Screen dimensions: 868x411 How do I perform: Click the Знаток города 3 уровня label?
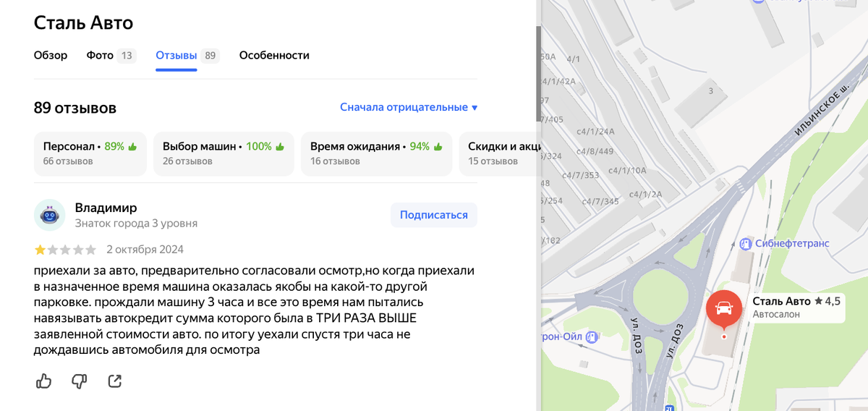pyautogui.click(x=136, y=224)
